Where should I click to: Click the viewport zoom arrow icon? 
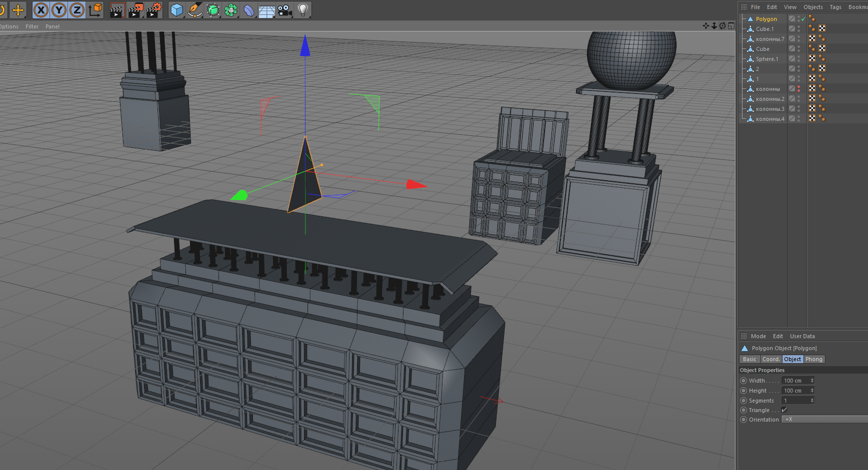click(x=714, y=25)
